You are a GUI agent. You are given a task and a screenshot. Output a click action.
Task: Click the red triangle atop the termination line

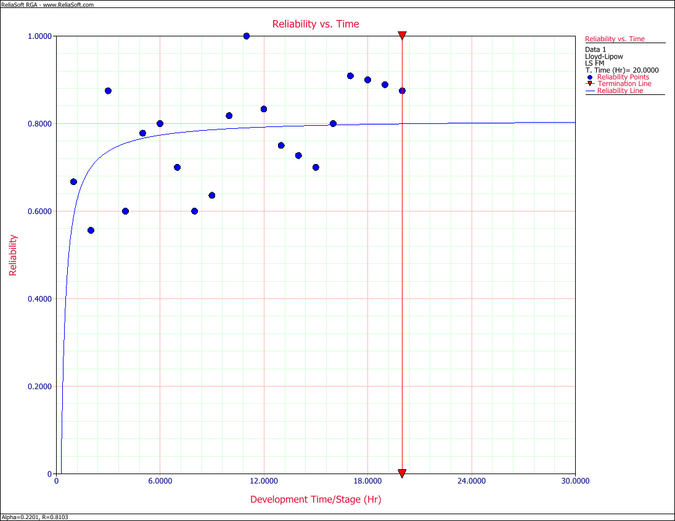click(x=402, y=36)
